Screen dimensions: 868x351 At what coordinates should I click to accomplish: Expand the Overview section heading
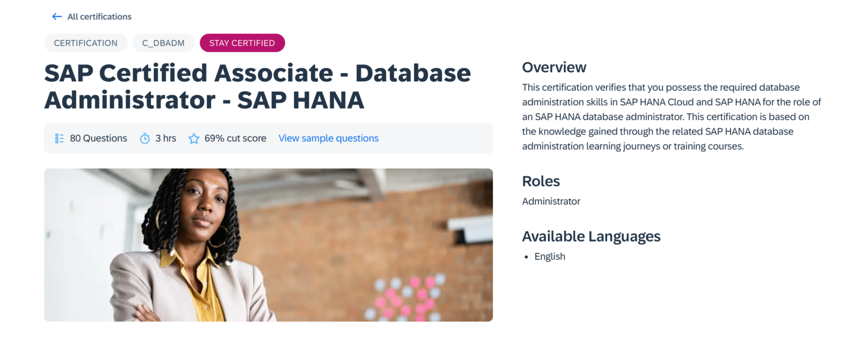(554, 67)
